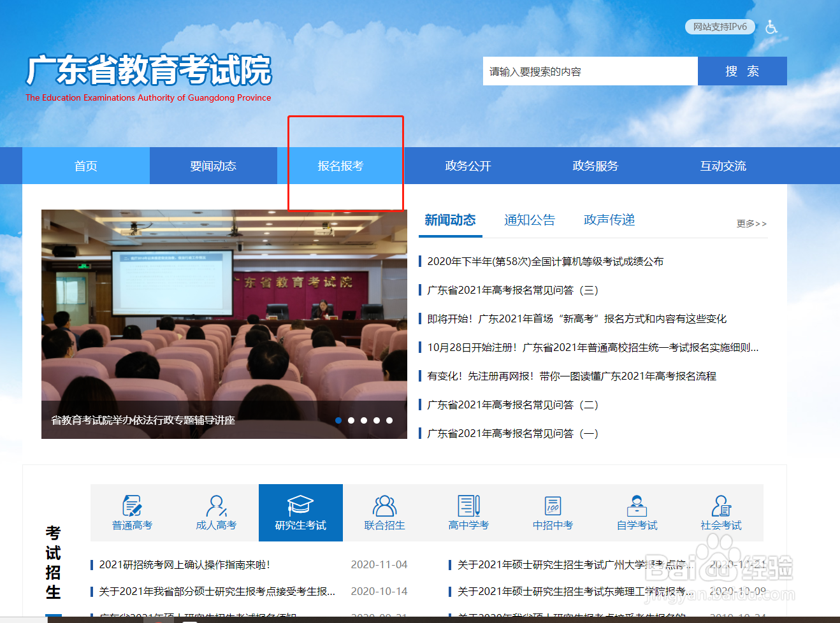
Task: Select the 普通高考 exam icon
Action: (x=132, y=513)
